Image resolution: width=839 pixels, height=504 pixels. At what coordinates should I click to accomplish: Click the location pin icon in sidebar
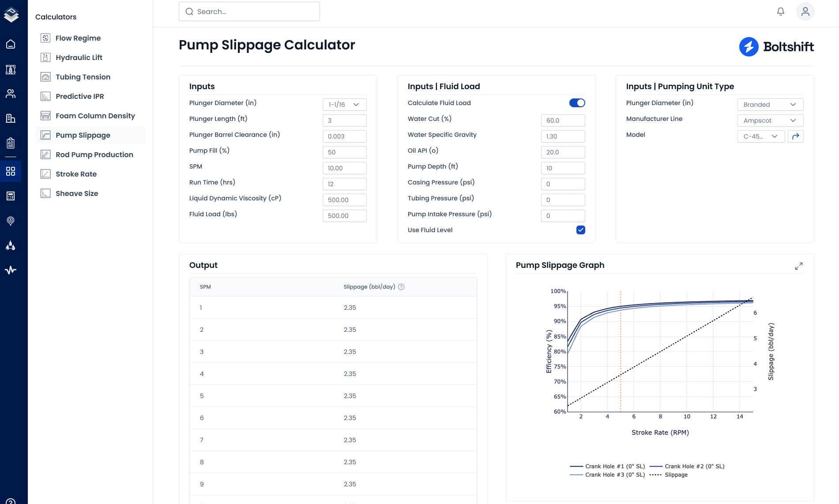(11, 221)
